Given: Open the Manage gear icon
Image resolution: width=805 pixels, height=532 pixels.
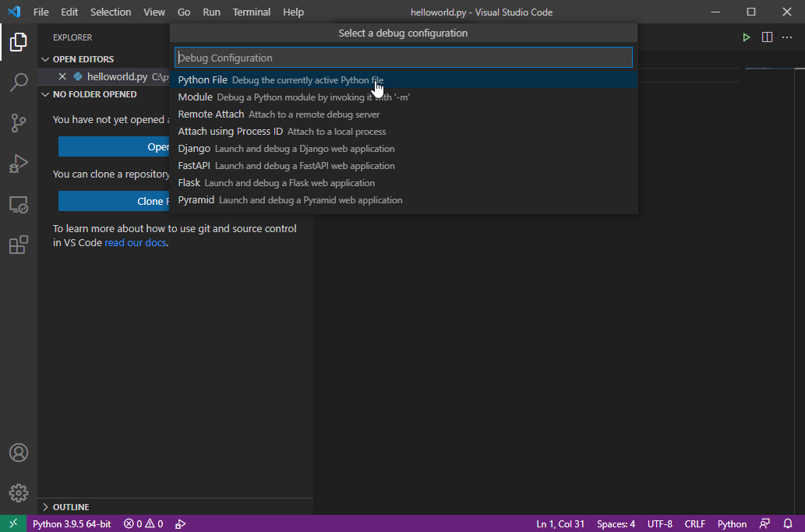Looking at the screenshot, I should click(19, 493).
